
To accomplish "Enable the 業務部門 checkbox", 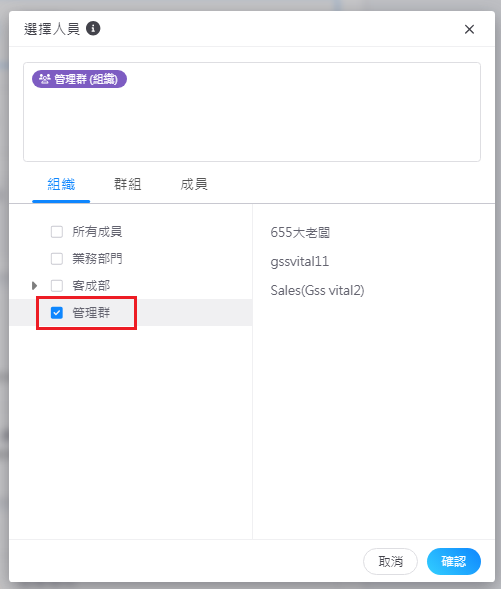I will tap(57, 259).
